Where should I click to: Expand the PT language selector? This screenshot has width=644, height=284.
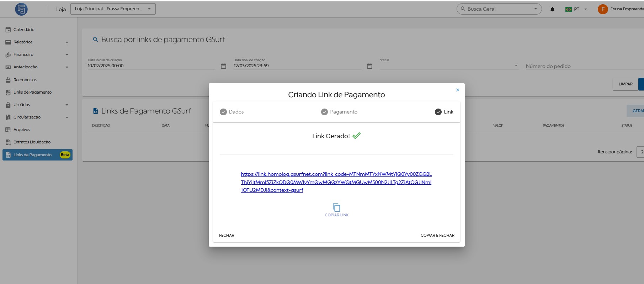(576, 9)
